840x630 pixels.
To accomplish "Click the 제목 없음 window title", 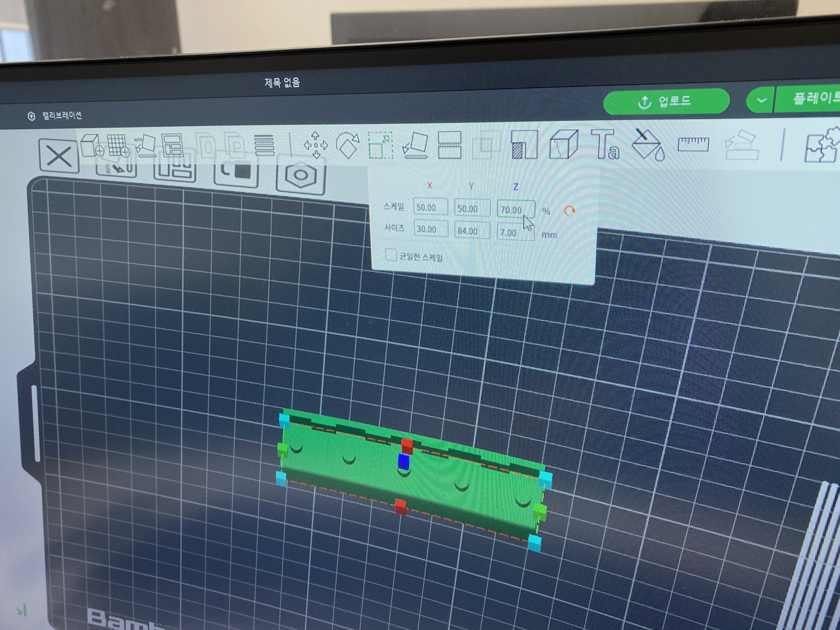I will pyautogui.click(x=282, y=82).
